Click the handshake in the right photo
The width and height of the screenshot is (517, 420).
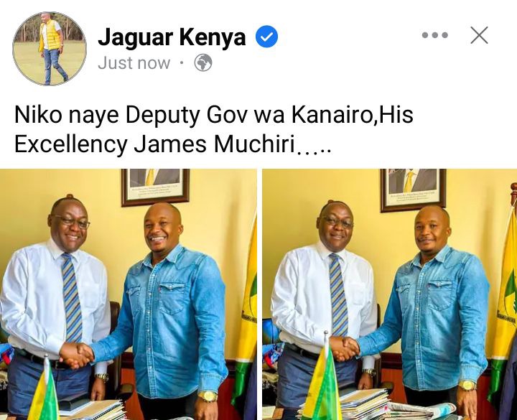pyautogui.click(x=344, y=348)
